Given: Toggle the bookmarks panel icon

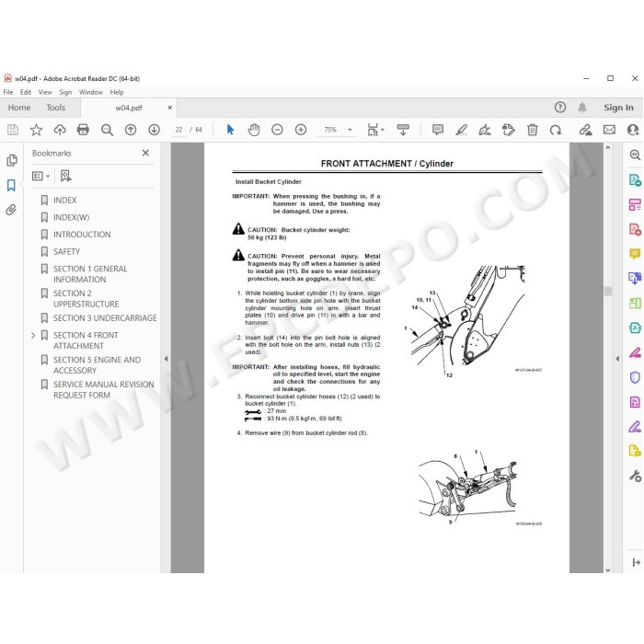Looking at the screenshot, I should pyautogui.click(x=11, y=185).
